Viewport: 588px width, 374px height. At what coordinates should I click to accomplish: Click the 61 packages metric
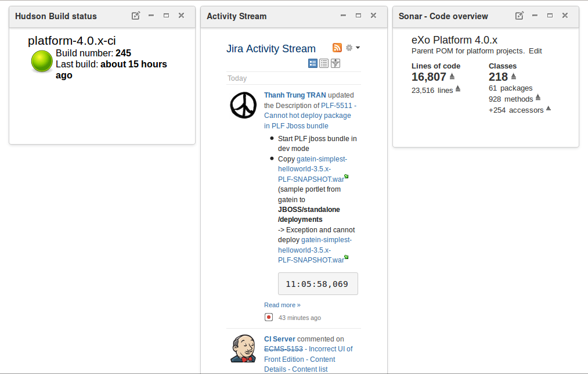(x=510, y=88)
